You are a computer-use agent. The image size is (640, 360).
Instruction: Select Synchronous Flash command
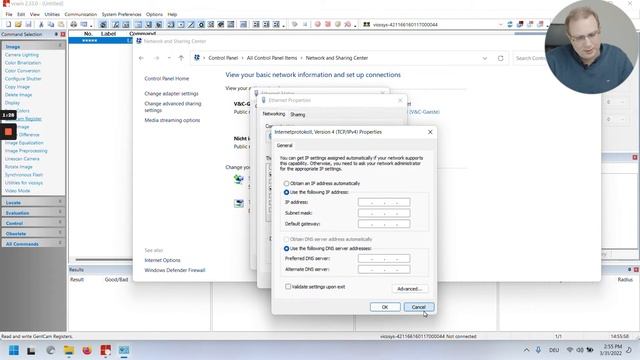point(24,175)
